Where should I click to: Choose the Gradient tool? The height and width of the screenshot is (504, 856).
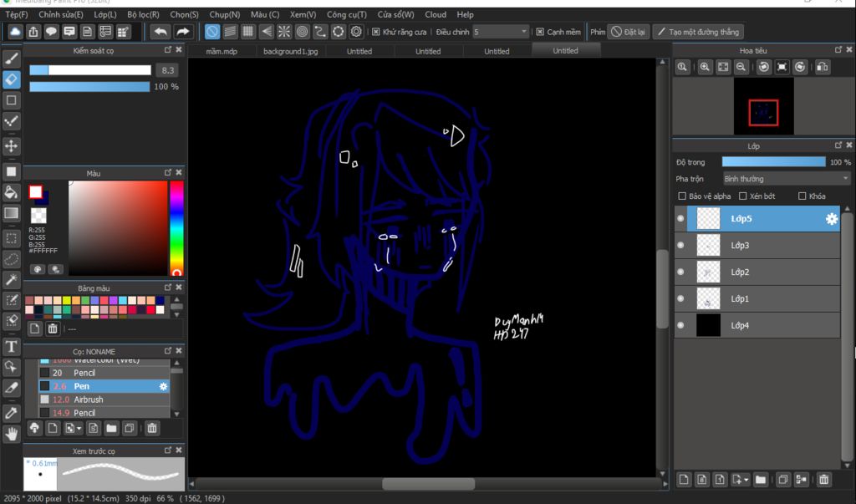[11, 213]
